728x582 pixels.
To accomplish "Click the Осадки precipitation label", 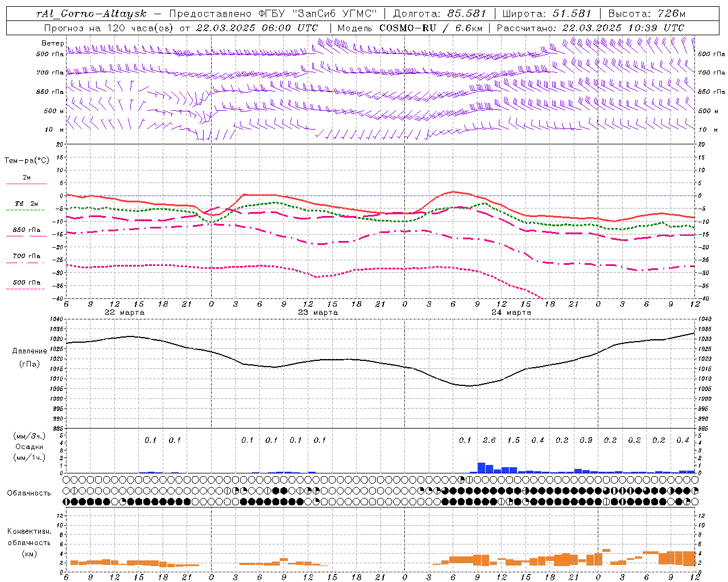I will (29, 447).
